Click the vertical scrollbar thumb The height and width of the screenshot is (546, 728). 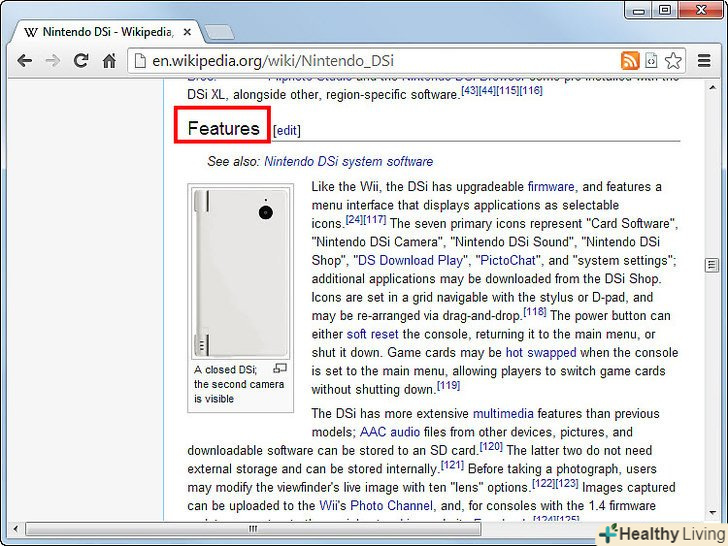click(712, 265)
